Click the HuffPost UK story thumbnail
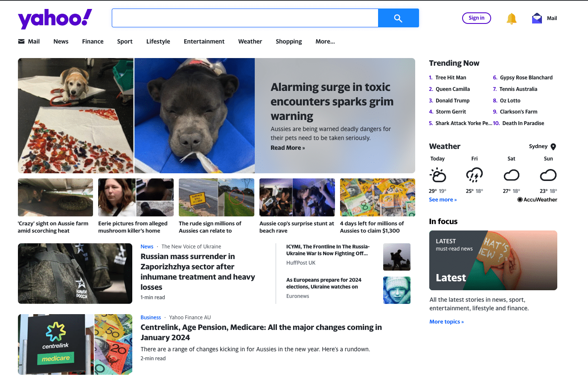The width and height of the screenshot is (588, 382). pyautogui.click(x=397, y=257)
